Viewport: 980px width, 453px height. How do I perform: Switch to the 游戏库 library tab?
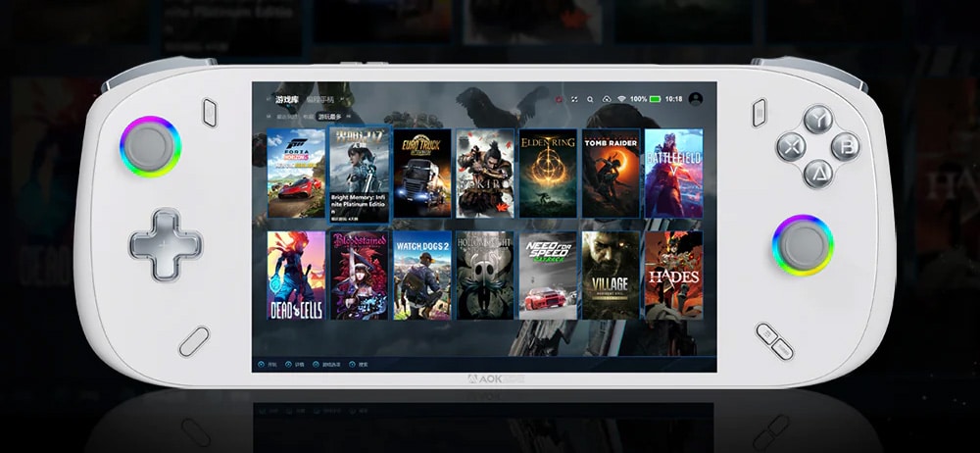click(287, 99)
